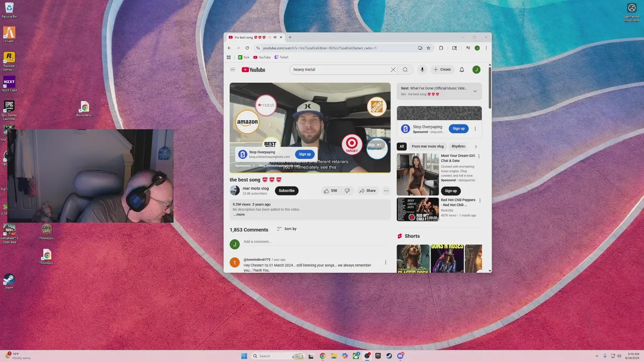Open Discord from the taskbar
The image size is (644, 362).
coord(400,356)
